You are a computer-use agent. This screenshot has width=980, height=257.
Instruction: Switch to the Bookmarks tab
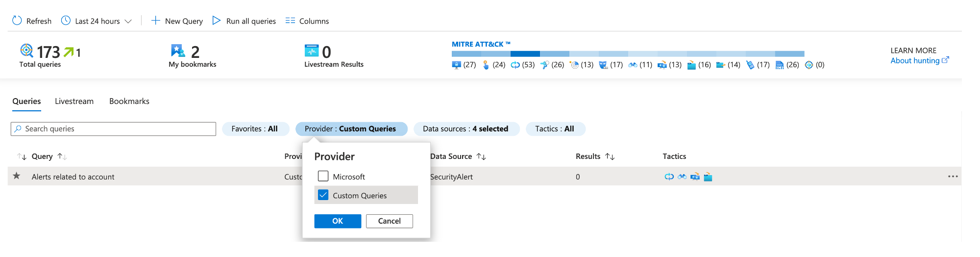[x=129, y=101]
